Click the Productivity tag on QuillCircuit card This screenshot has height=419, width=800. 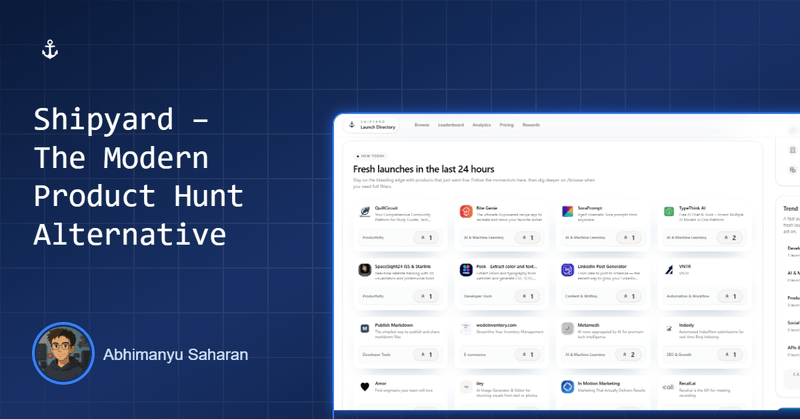pyautogui.click(x=373, y=238)
